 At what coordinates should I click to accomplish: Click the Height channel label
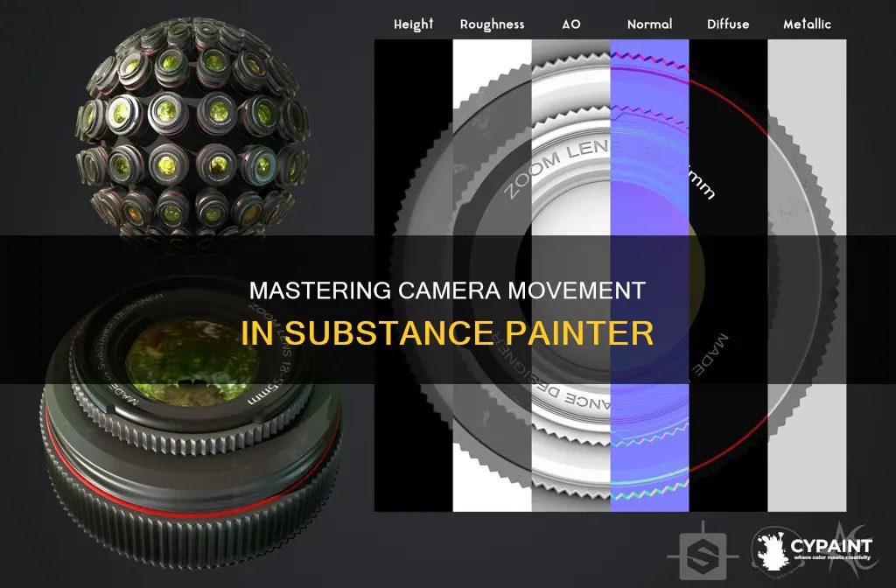coord(413,24)
